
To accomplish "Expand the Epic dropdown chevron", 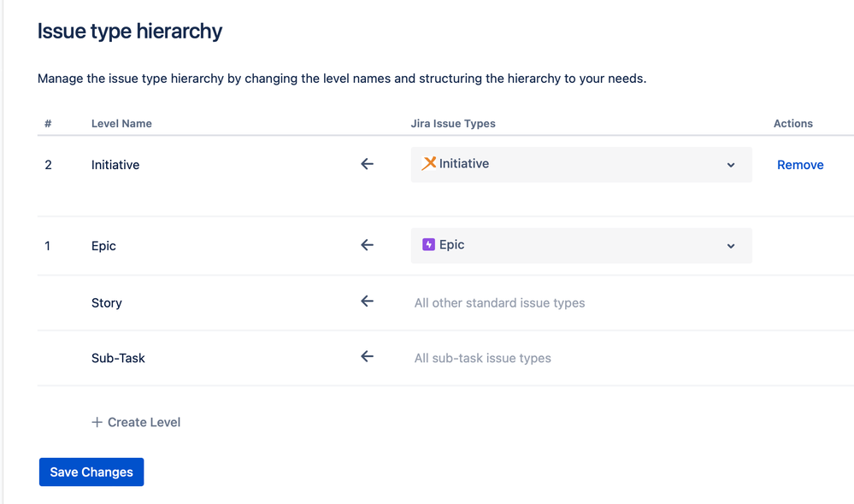I will [x=731, y=246].
